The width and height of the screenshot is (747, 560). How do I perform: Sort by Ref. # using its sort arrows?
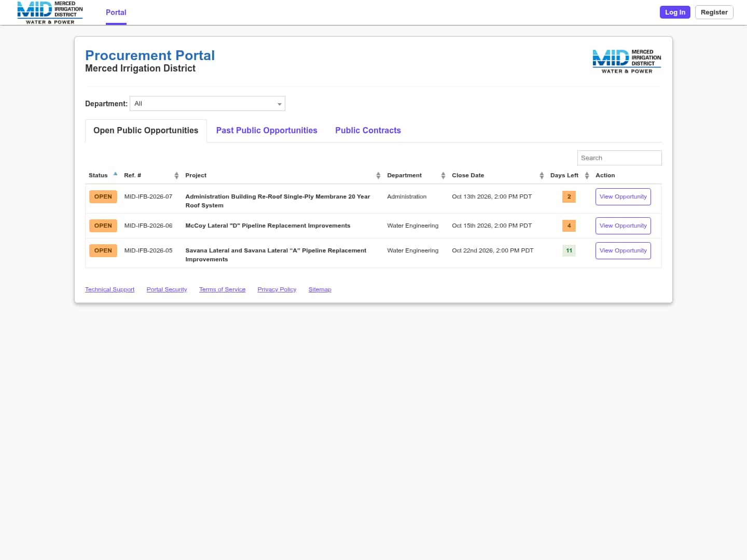(176, 176)
